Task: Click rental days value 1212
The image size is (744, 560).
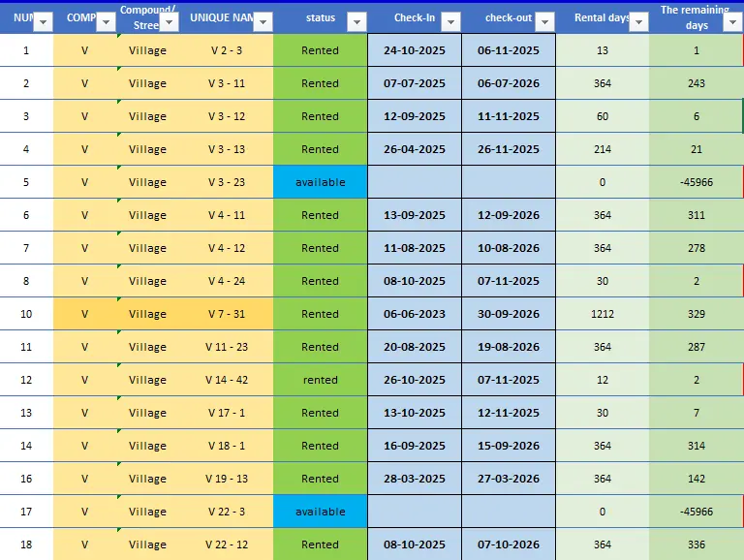Action: coord(603,314)
